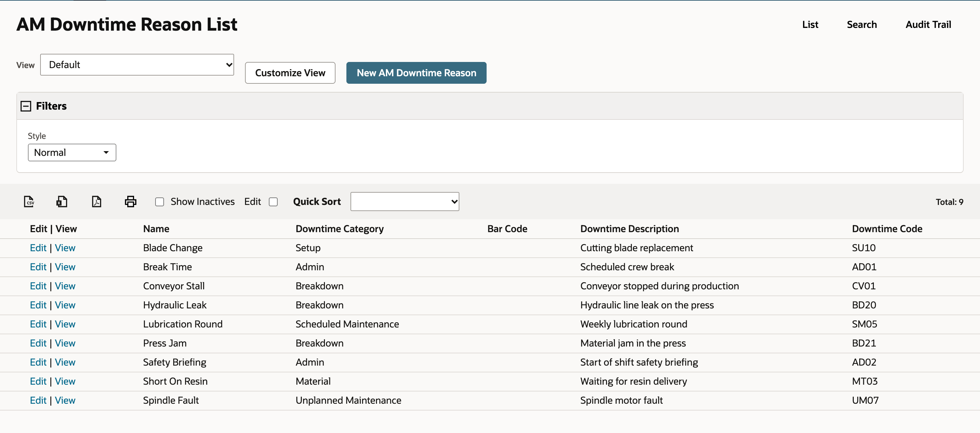Viewport: 980px width, 433px height.
Task: View the Spindle Fault record
Action: pos(65,400)
